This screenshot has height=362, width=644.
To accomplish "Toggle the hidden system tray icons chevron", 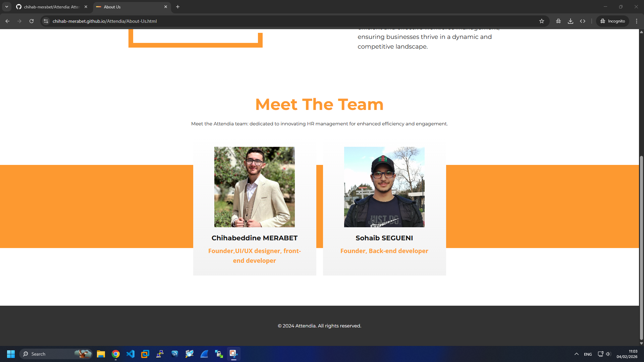I will coord(576,354).
